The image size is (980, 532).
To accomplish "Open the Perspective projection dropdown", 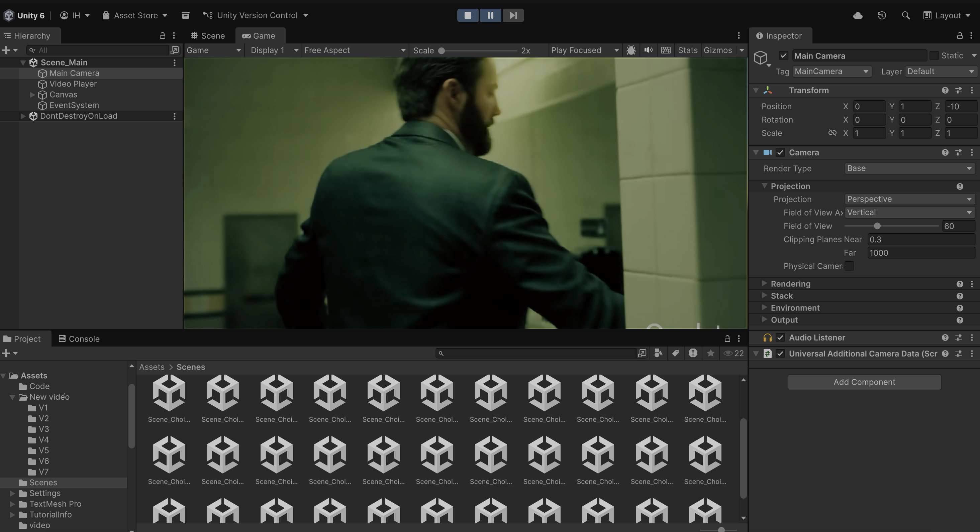I will pos(910,199).
